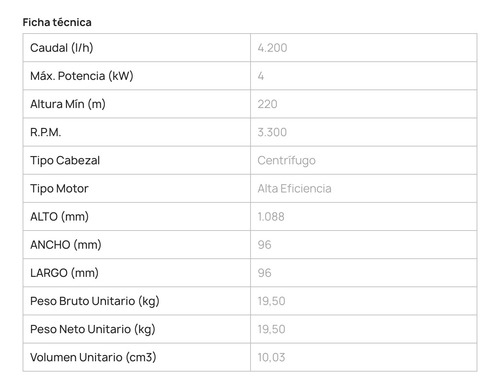Select the LARGO (mm) label
Viewport: 500px width, 389px height.
(x=64, y=273)
